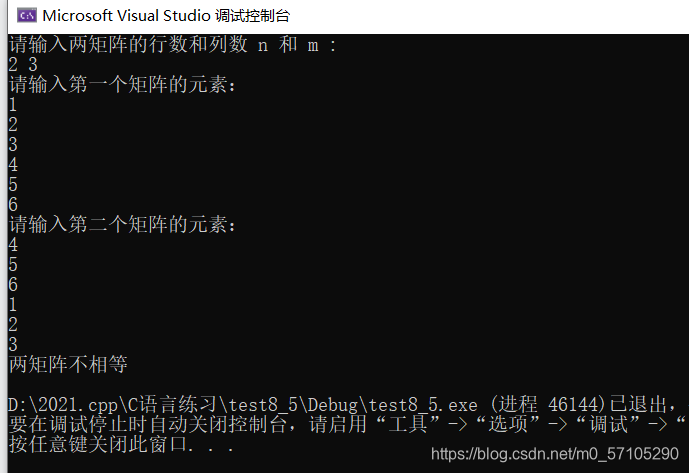Select the prompt line asking for n 和 m

pos(173,44)
